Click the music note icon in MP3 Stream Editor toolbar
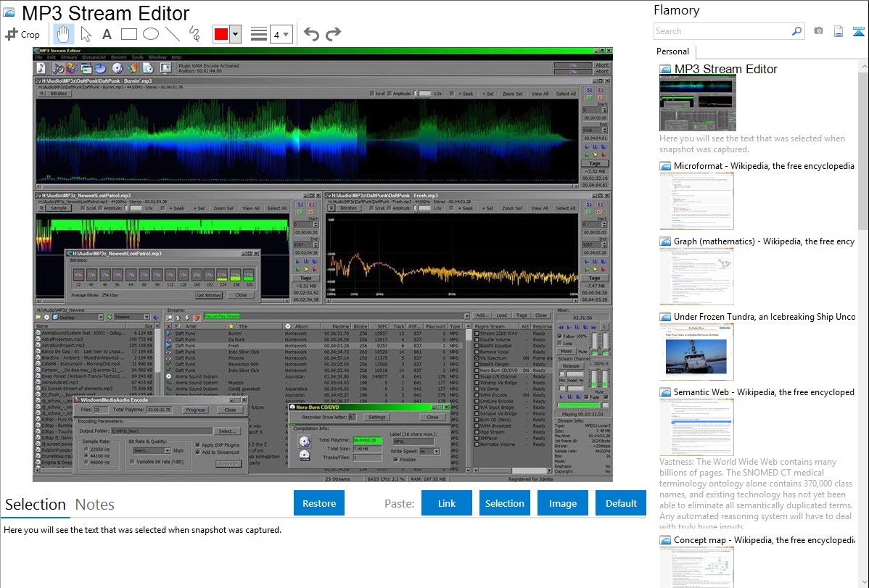 click(x=41, y=67)
